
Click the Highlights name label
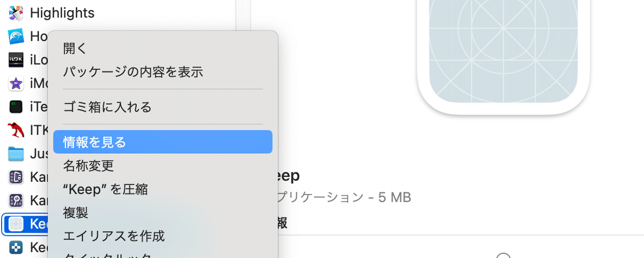click(62, 12)
